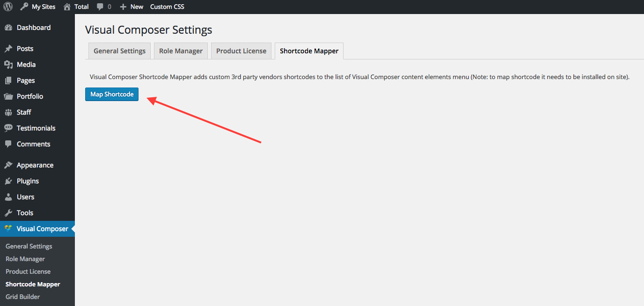Click the Tools wrench icon
644x306 pixels.
[x=8, y=213]
